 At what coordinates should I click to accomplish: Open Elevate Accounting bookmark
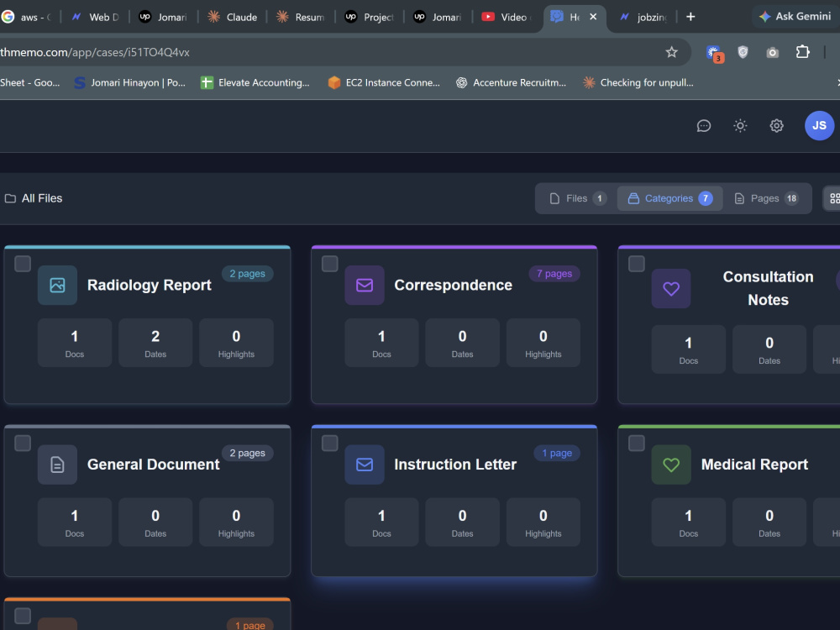point(255,82)
